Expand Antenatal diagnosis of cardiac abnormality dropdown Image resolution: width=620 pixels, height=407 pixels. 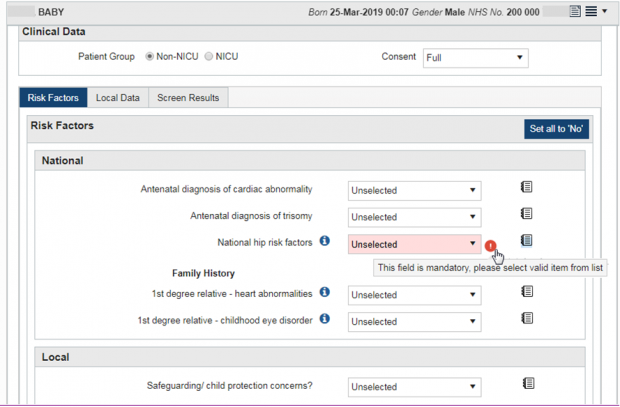click(414, 191)
